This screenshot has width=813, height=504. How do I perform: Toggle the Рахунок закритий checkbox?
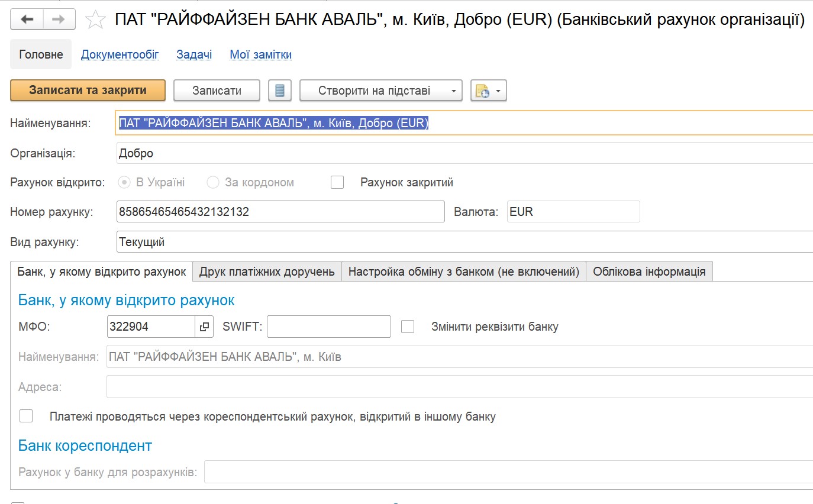[337, 182]
